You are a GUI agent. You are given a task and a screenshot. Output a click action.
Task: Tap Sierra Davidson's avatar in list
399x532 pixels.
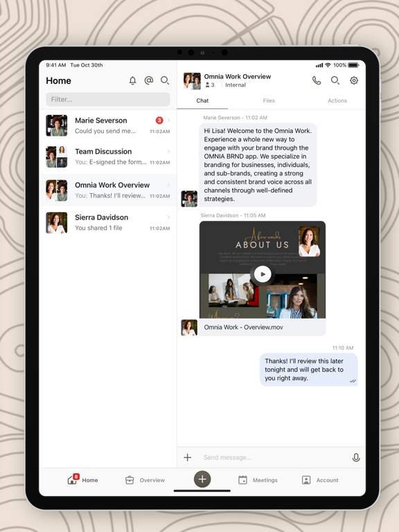click(57, 222)
